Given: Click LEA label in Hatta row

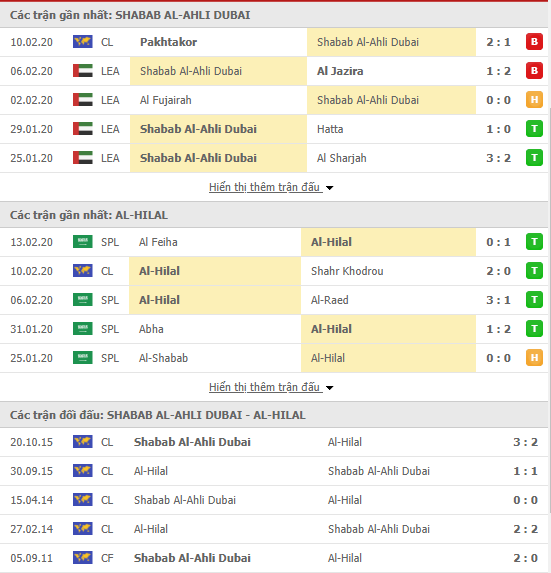Looking at the screenshot, I should pos(110,129).
